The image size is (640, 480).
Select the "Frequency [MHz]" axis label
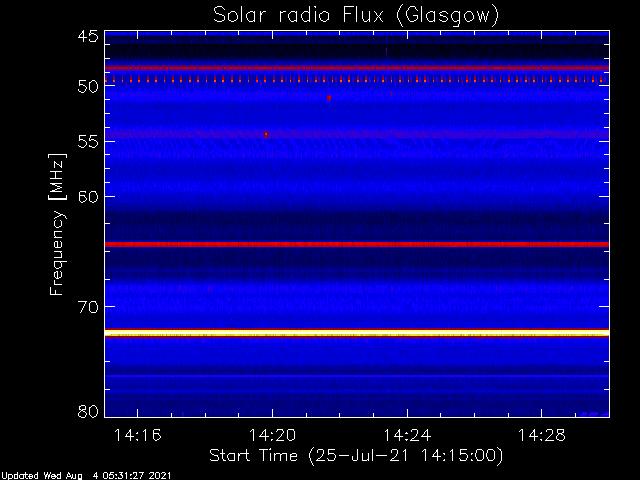pyautogui.click(x=57, y=224)
